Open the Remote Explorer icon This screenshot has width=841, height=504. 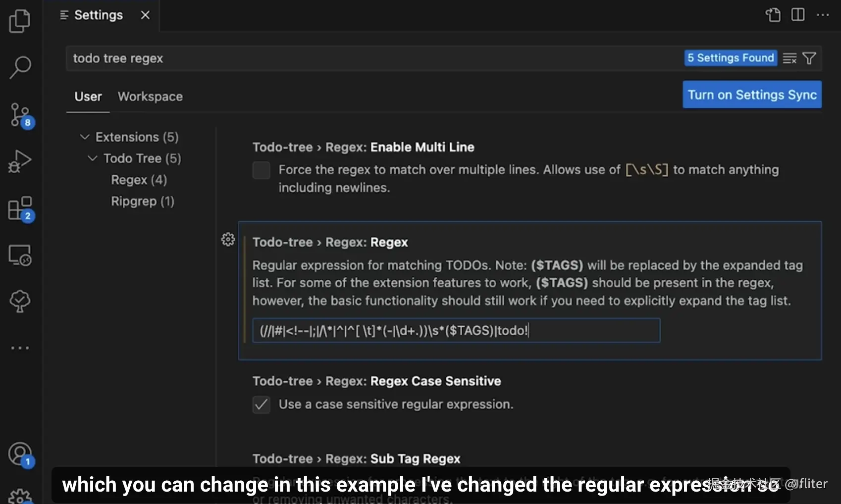pyautogui.click(x=20, y=255)
